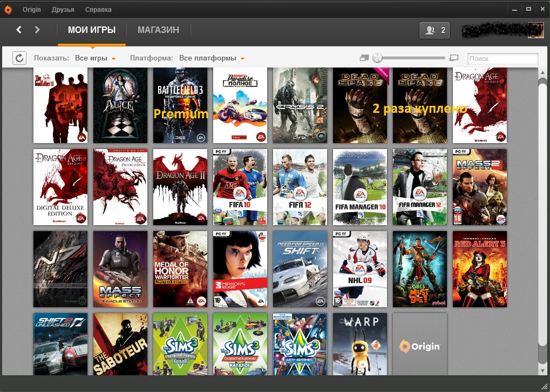Click the Origin logo icon

(x=8, y=10)
